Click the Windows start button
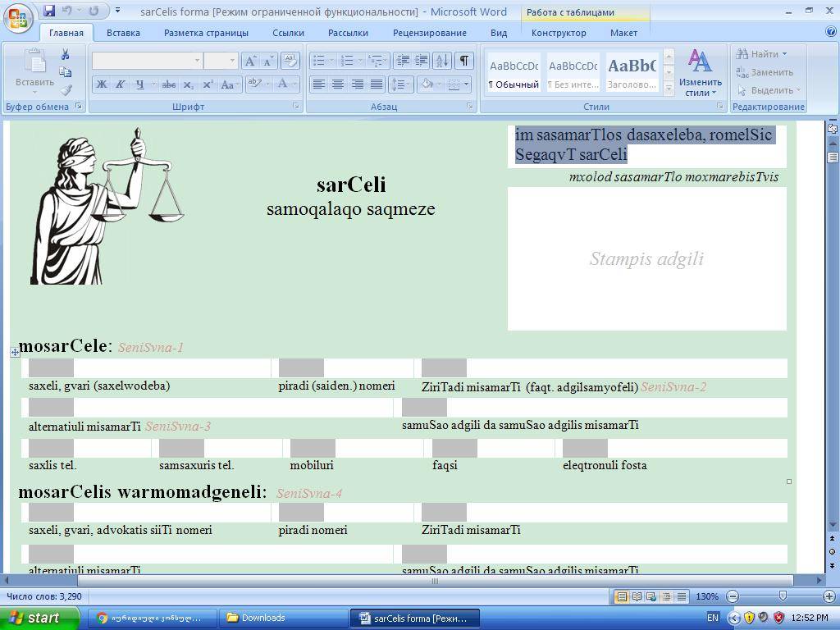Viewport: 840px width, 630px height. point(38,619)
